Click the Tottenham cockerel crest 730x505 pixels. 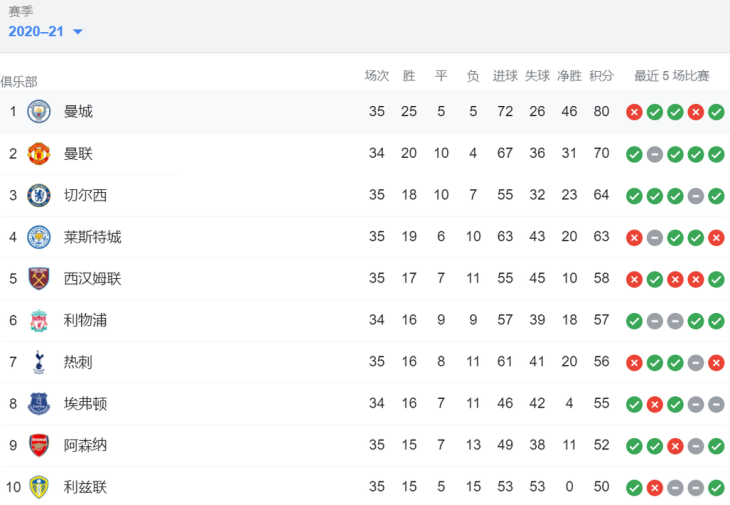click(39, 362)
